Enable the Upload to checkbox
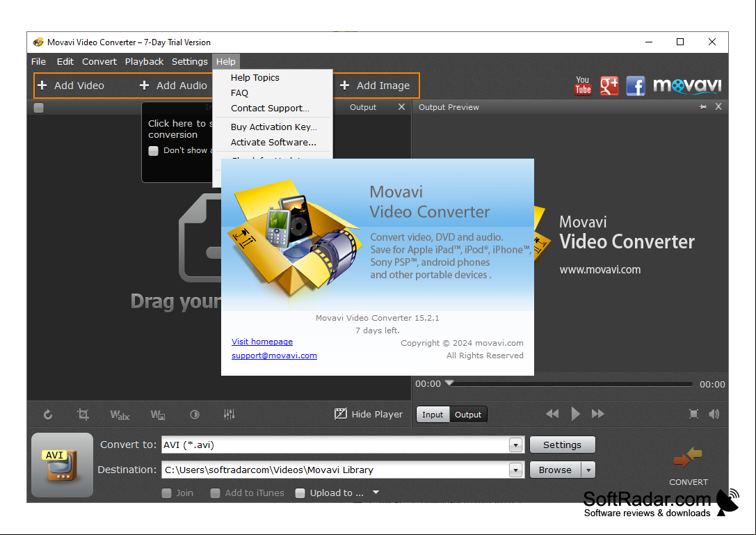Image resolution: width=756 pixels, height=535 pixels. [x=300, y=493]
